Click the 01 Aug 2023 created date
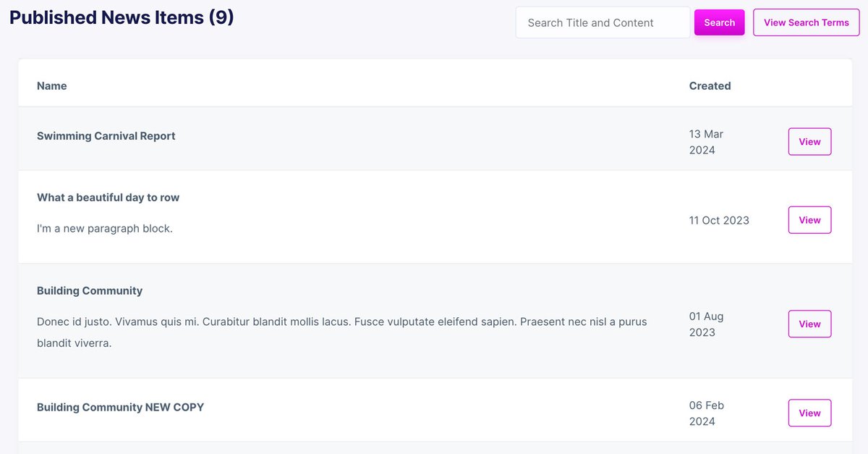Image resolution: width=868 pixels, height=454 pixels. tap(706, 324)
